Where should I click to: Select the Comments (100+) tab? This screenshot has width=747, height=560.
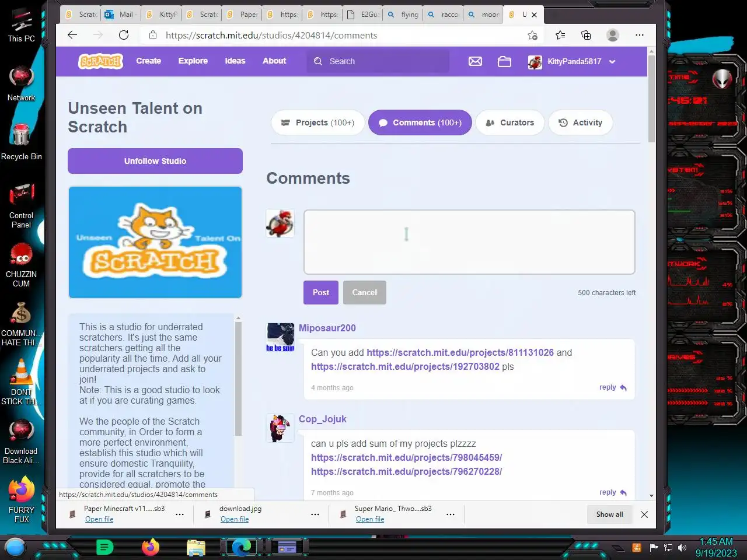click(420, 123)
